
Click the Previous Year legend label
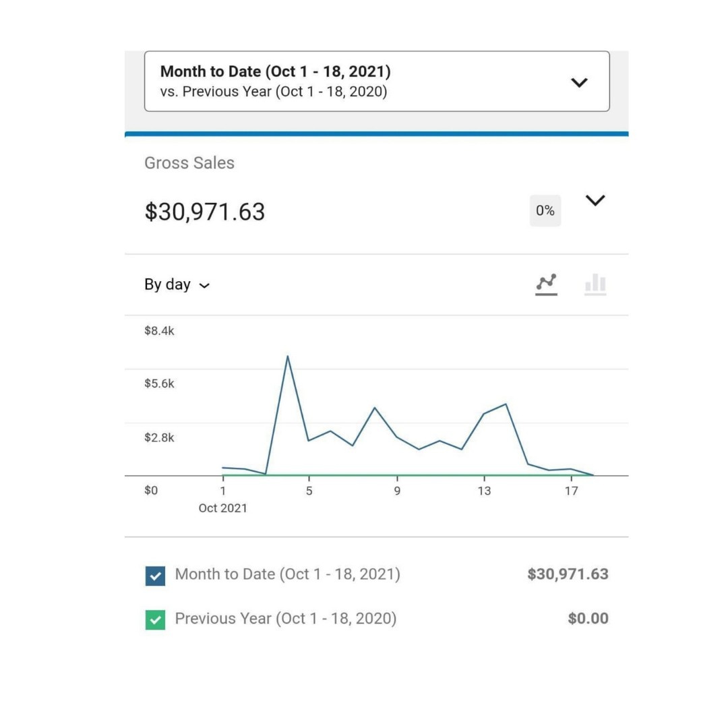click(x=285, y=618)
